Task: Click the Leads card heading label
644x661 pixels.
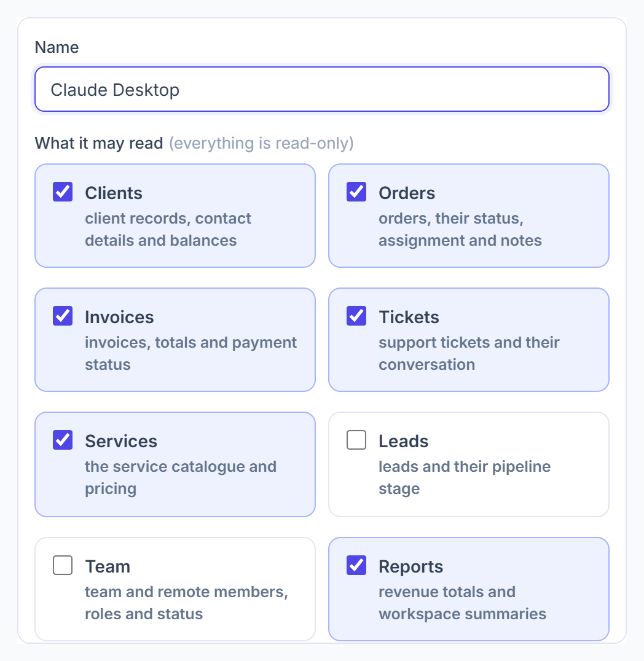Action: tap(403, 441)
